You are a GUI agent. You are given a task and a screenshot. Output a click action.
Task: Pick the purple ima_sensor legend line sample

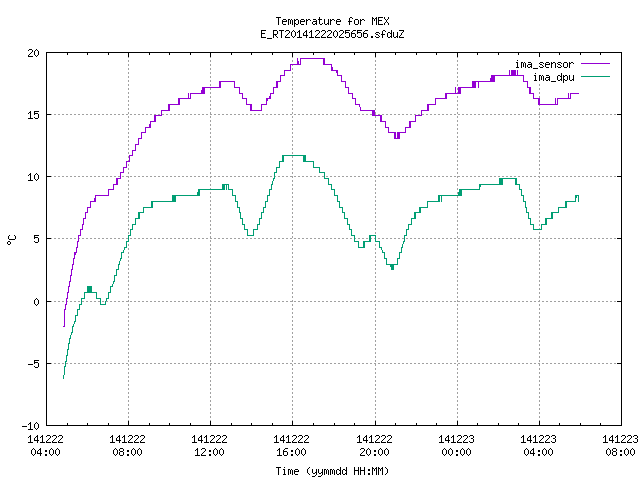(595, 64)
